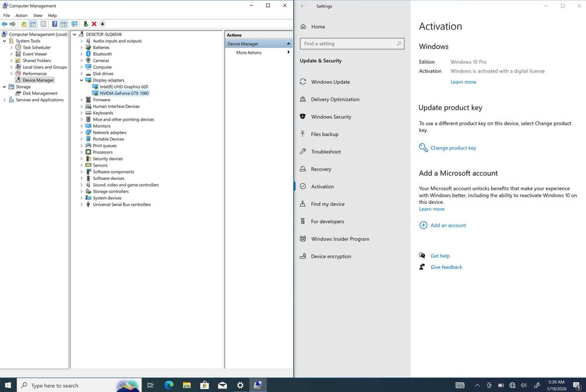Click Add an account
586x392 pixels.
[448, 226]
